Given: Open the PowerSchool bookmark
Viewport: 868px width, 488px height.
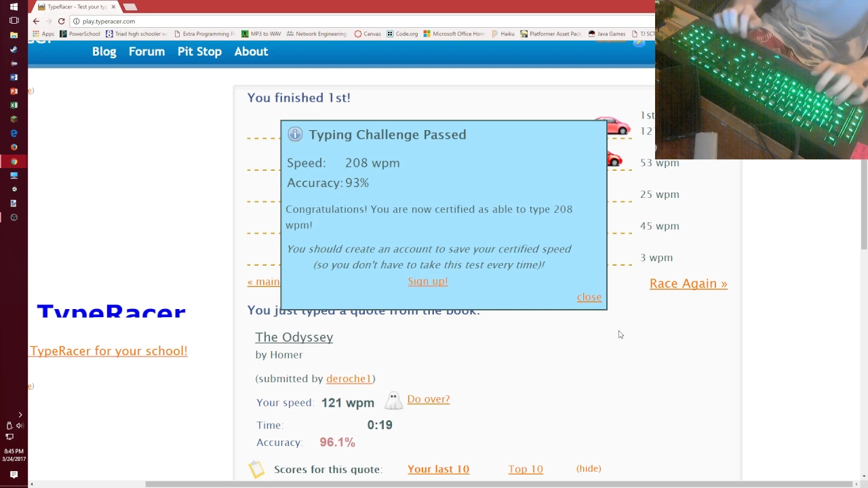Looking at the screenshot, I should [x=80, y=34].
